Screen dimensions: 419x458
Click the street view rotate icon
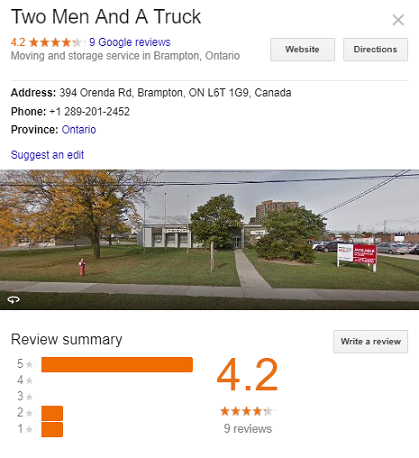14,300
